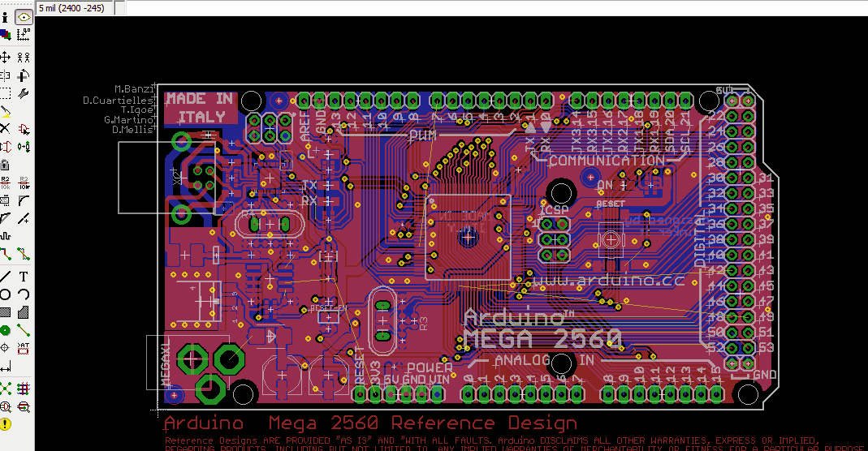The width and height of the screenshot is (868, 451).
Task: Activate the Show (eye) tool
Action: (x=24, y=17)
